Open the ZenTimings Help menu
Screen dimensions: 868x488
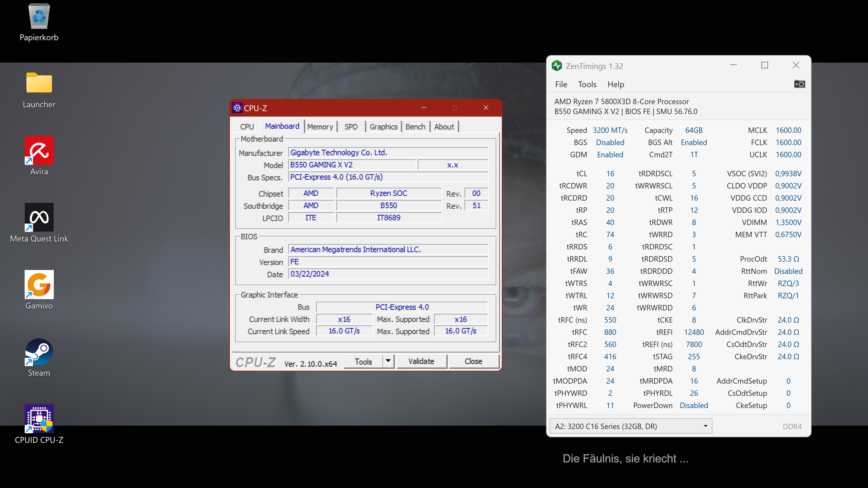click(x=616, y=84)
